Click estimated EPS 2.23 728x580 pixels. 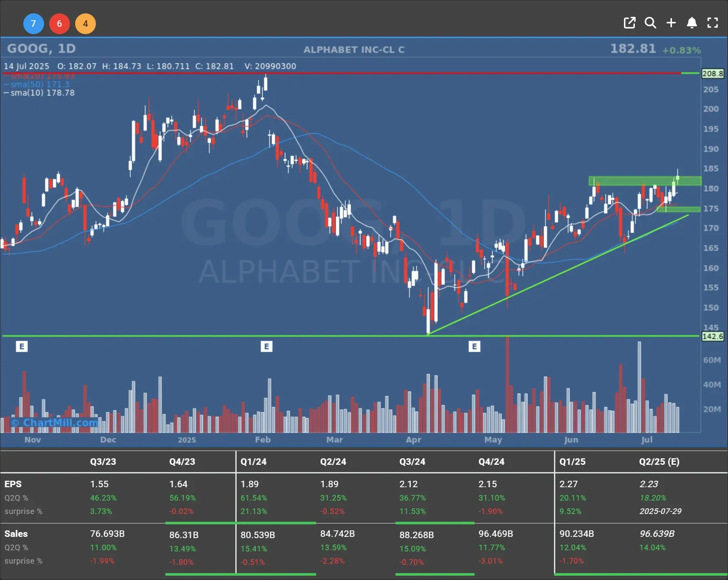pyautogui.click(x=649, y=484)
